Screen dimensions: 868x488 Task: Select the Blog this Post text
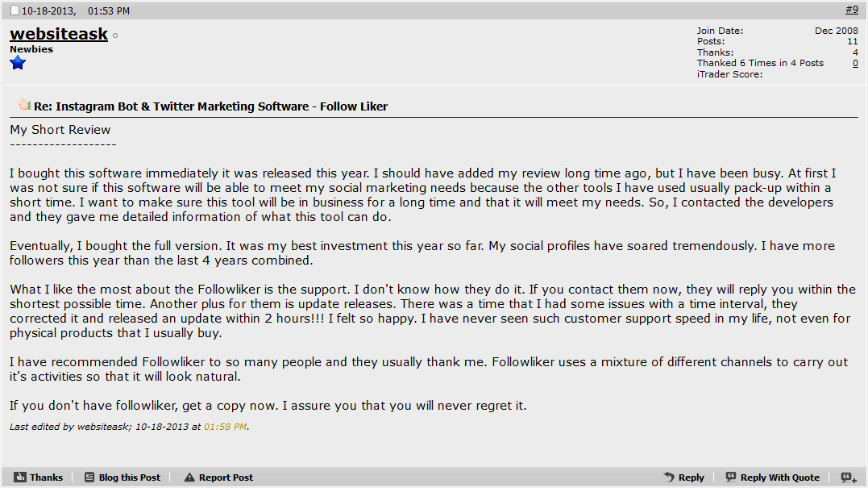click(130, 478)
